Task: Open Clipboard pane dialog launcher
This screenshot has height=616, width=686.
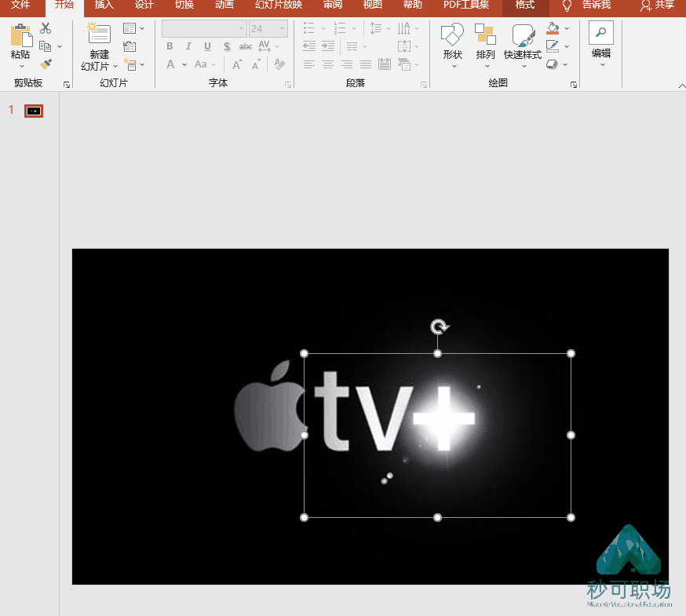Action: coord(67,85)
